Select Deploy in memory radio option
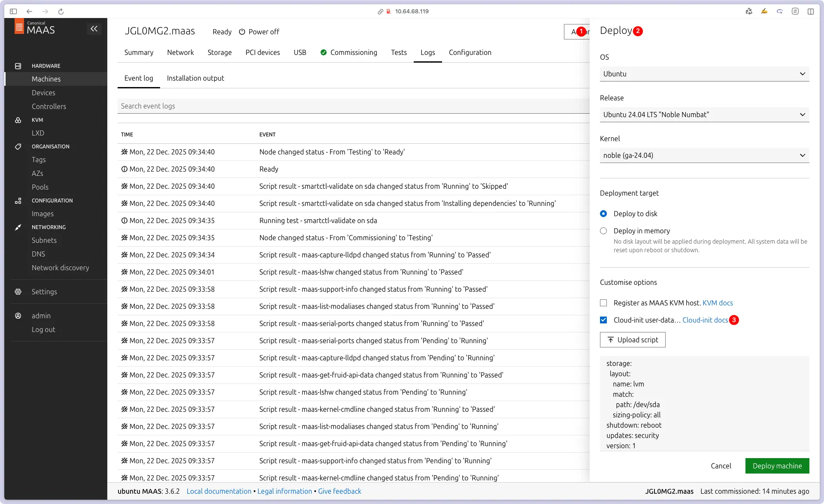Viewport: 824px width, 504px height. (603, 231)
